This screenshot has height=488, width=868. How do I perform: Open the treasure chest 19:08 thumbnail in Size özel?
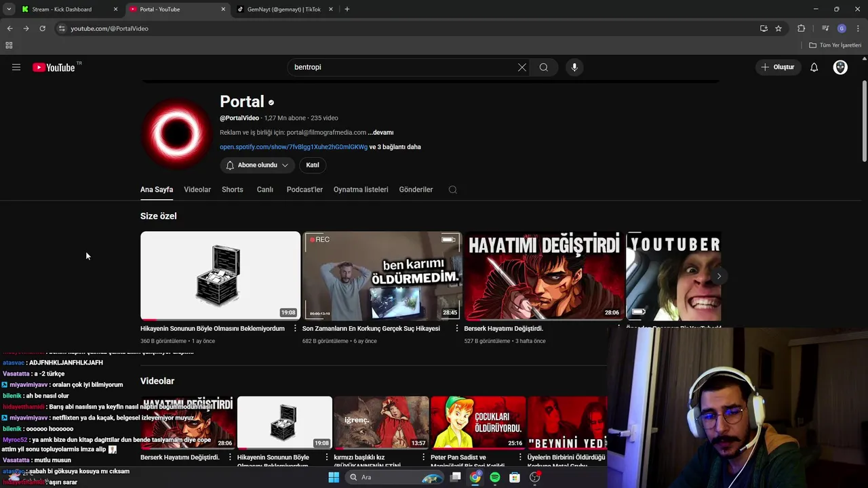[x=220, y=276]
